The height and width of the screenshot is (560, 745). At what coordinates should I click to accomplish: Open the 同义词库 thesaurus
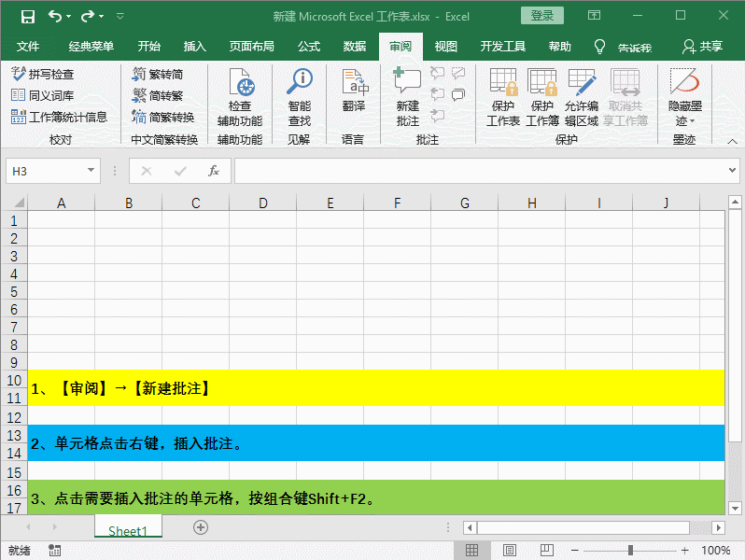click(42, 95)
